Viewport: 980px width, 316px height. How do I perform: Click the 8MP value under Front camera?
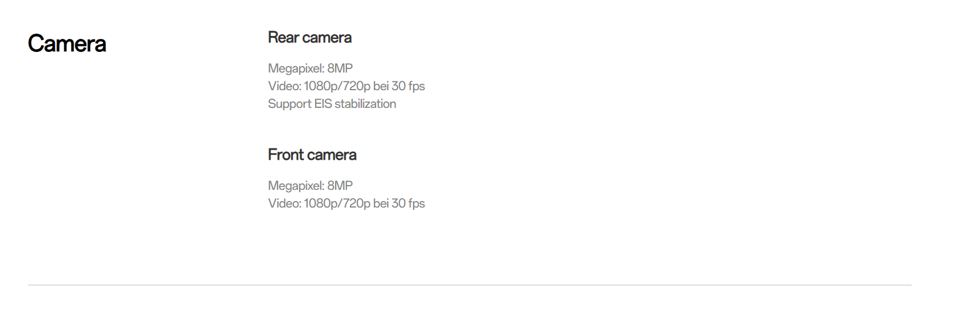[340, 186]
